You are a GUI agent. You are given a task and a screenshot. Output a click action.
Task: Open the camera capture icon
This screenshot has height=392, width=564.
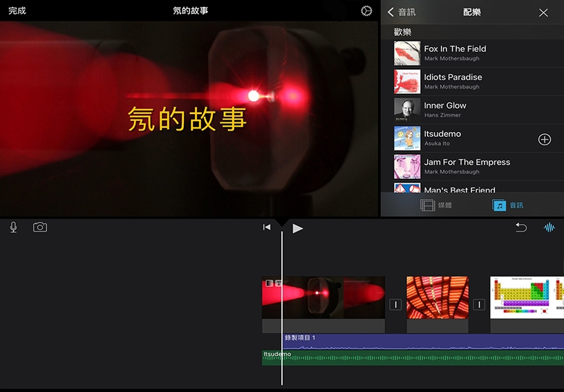(x=40, y=227)
